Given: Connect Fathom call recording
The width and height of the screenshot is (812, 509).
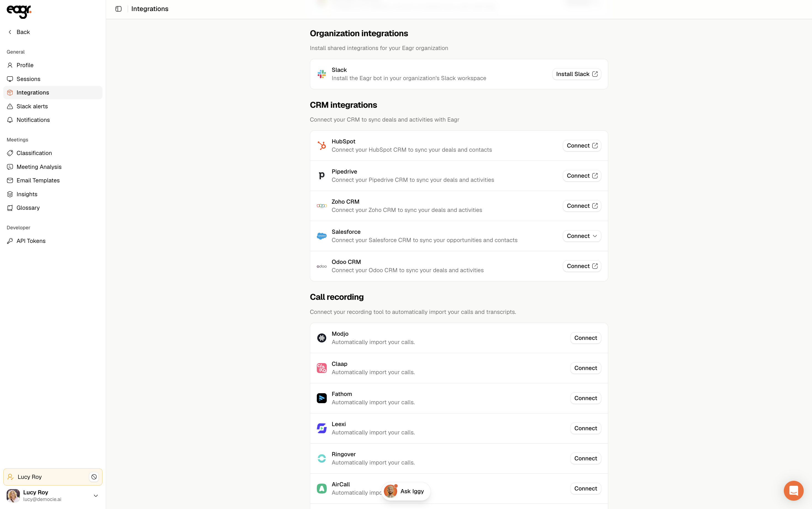Looking at the screenshot, I should (585, 398).
